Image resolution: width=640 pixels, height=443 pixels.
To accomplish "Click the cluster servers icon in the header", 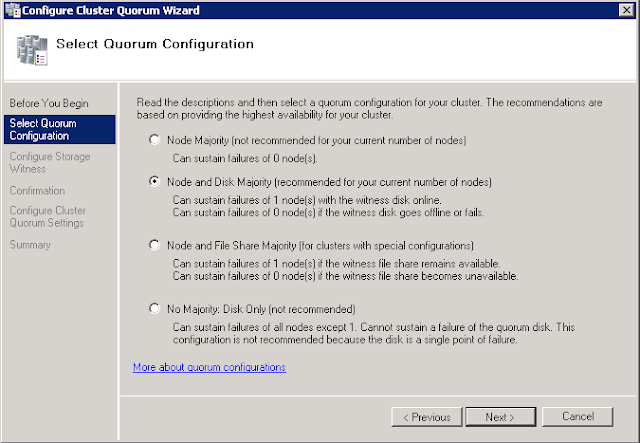I will [32, 50].
